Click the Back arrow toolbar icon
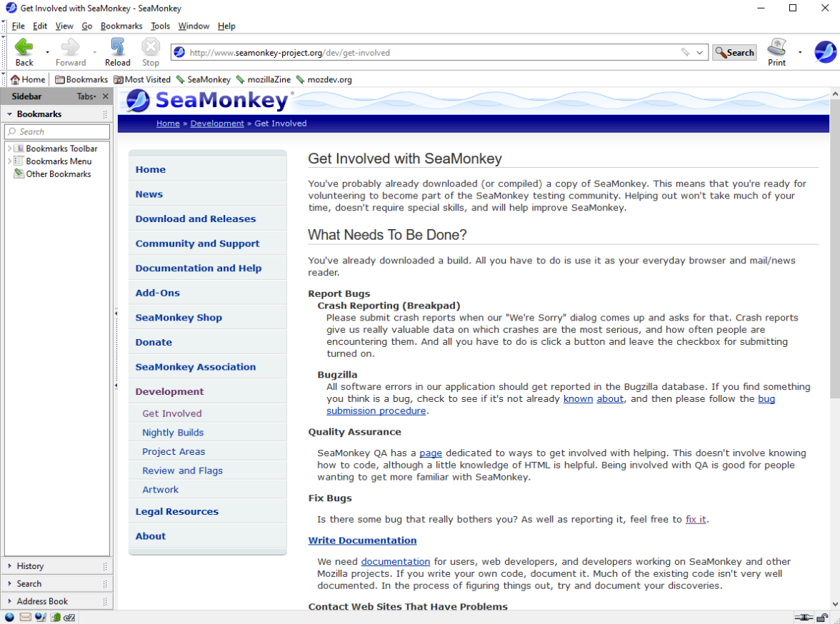This screenshot has width=840, height=624. tap(24, 48)
